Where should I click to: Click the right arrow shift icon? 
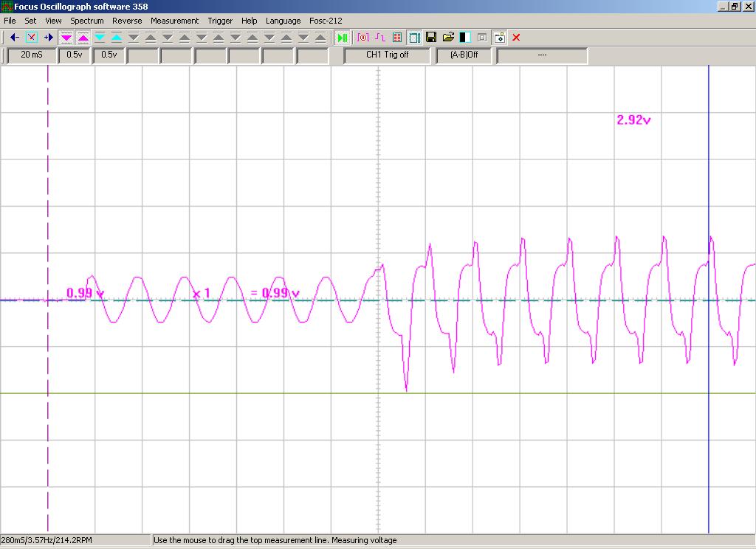(49, 37)
